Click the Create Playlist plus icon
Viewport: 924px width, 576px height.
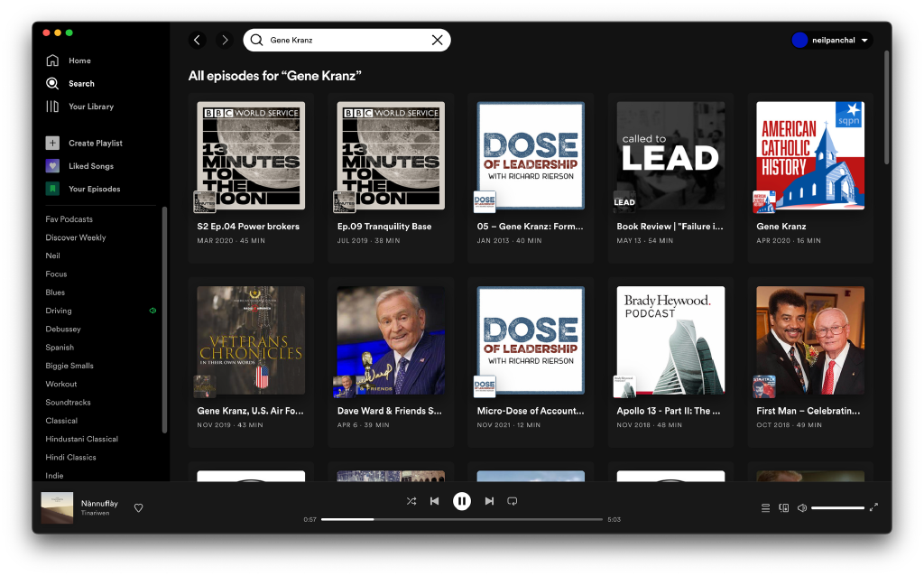pos(52,144)
